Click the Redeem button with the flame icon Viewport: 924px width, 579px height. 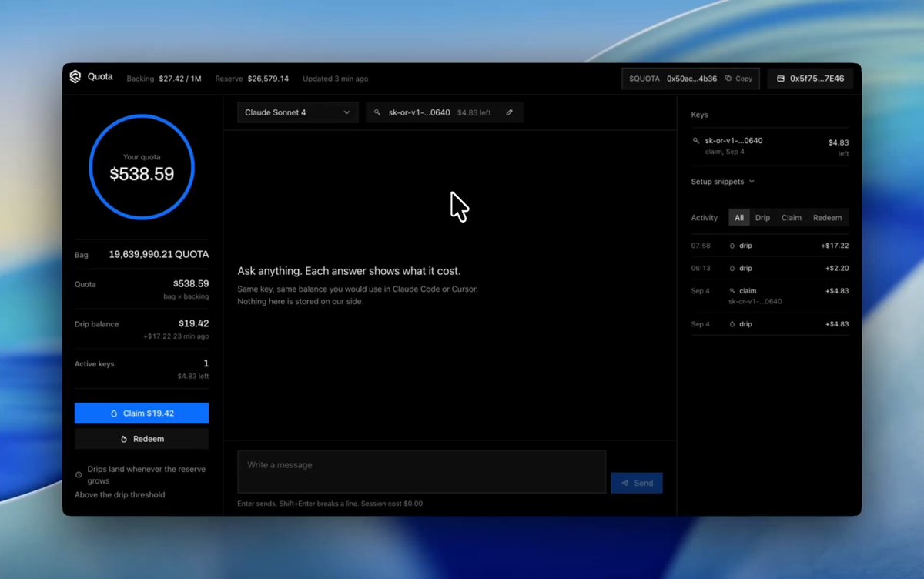click(x=142, y=439)
